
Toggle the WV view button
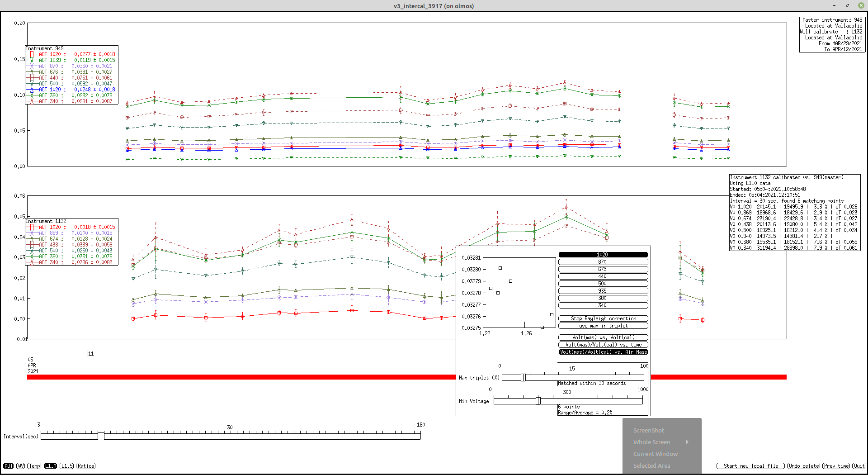21,466
